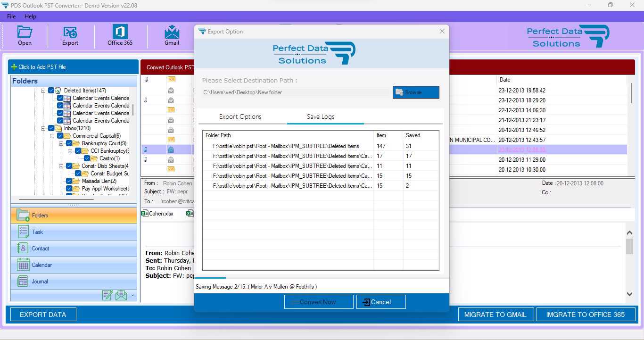The image size is (644, 340).
Task: Select the Save Logs tab
Action: click(x=321, y=116)
